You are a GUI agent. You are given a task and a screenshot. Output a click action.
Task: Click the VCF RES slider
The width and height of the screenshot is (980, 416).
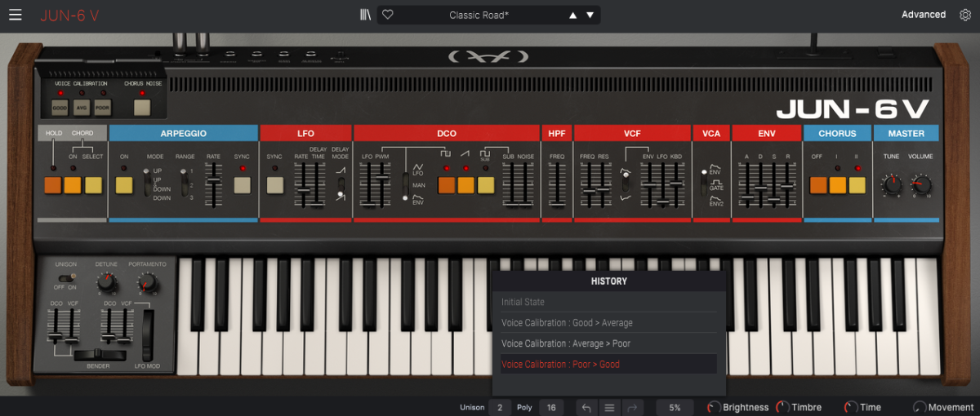(603, 185)
